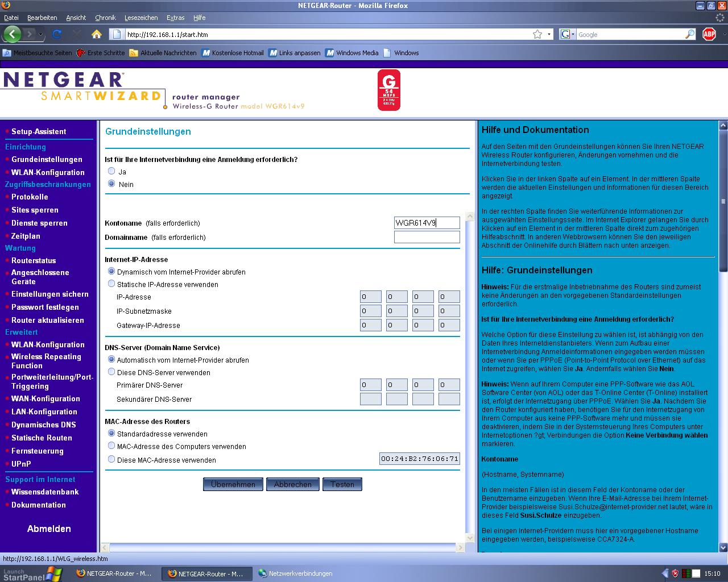This screenshot has width=728, height=582.
Task: Open the Lesezeichen menu
Action: (x=142, y=18)
